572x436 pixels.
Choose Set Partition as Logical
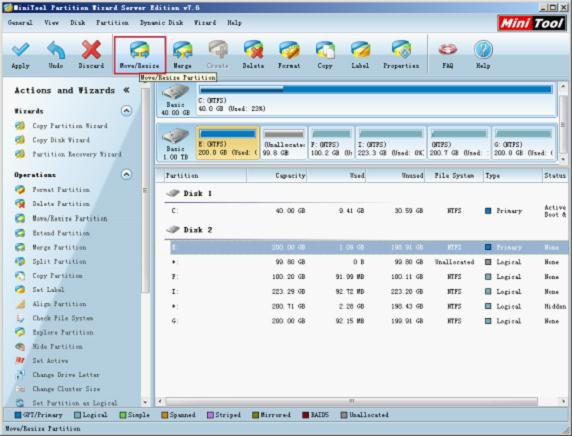[66, 403]
